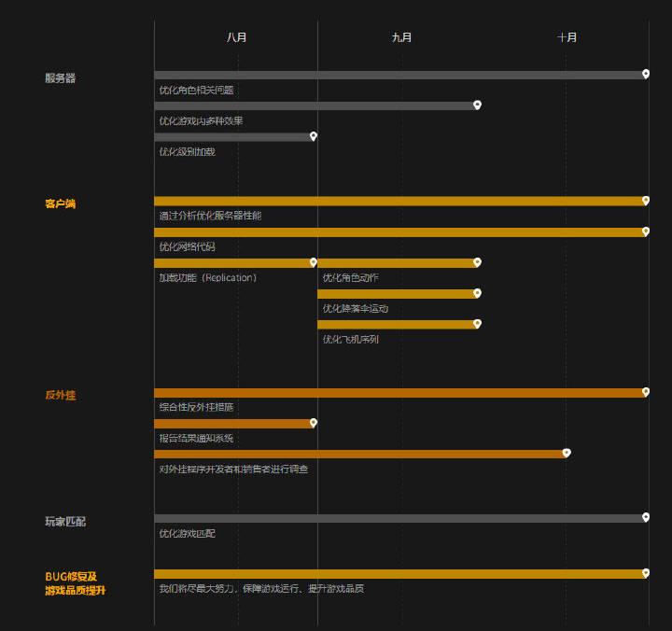
Task: Click the text 优化游戏匹配
Action: pyautogui.click(x=188, y=533)
